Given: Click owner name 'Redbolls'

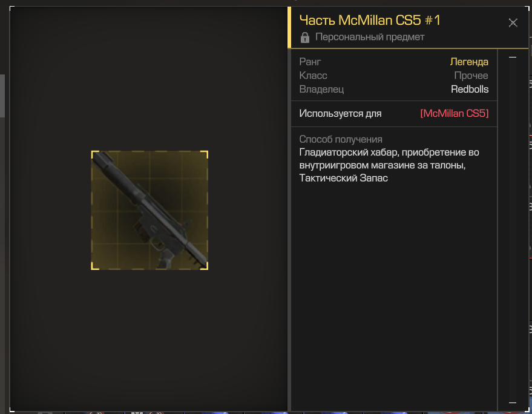Looking at the screenshot, I should (470, 89).
